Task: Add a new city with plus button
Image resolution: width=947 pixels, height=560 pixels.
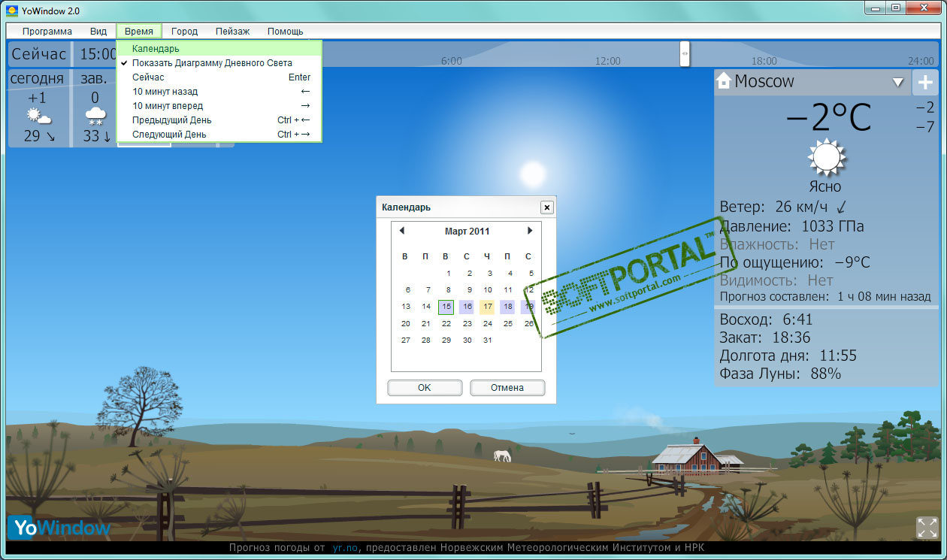Action: 925,82
